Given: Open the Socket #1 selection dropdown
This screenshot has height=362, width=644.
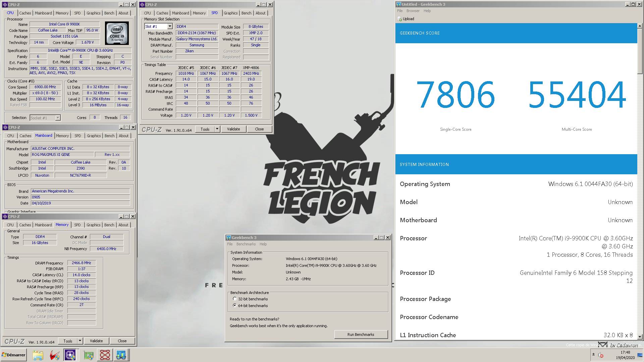Looking at the screenshot, I should point(58,118).
